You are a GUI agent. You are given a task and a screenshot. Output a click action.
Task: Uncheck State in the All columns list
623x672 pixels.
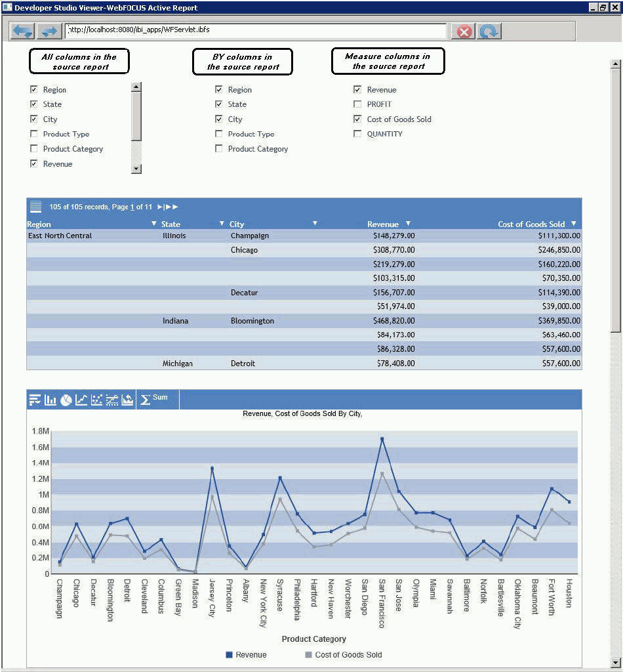(34, 104)
